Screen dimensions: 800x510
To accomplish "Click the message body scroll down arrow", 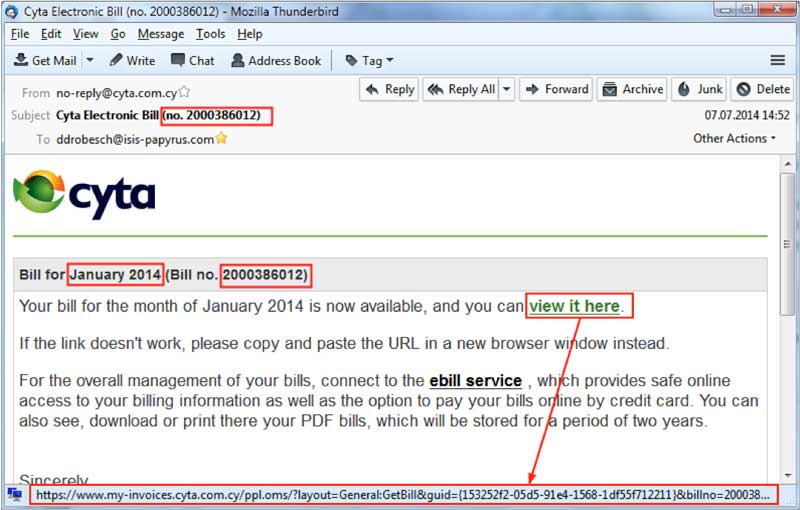I will (788, 475).
